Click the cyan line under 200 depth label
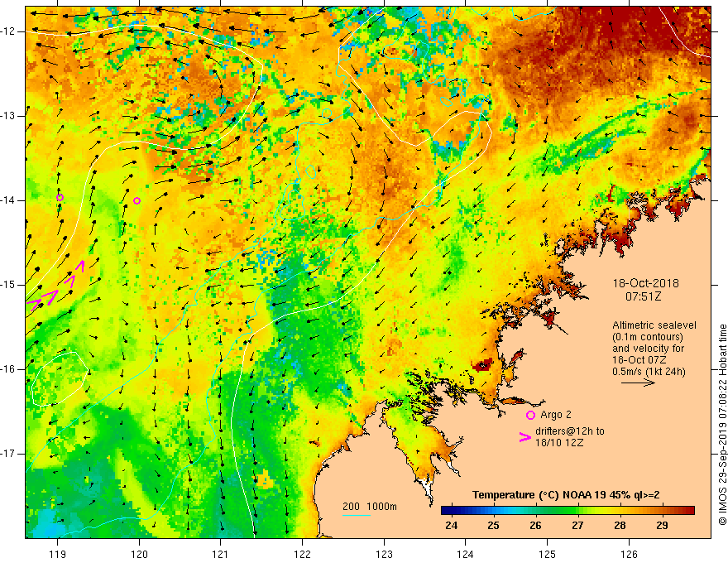This screenshot has height=563, width=728. [356, 515]
